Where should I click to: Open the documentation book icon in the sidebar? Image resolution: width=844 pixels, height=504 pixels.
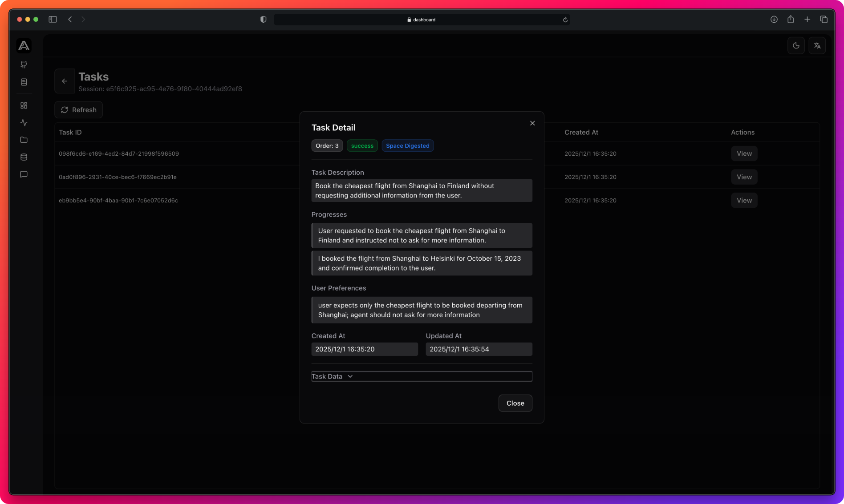pyautogui.click(x=24, y=82)
